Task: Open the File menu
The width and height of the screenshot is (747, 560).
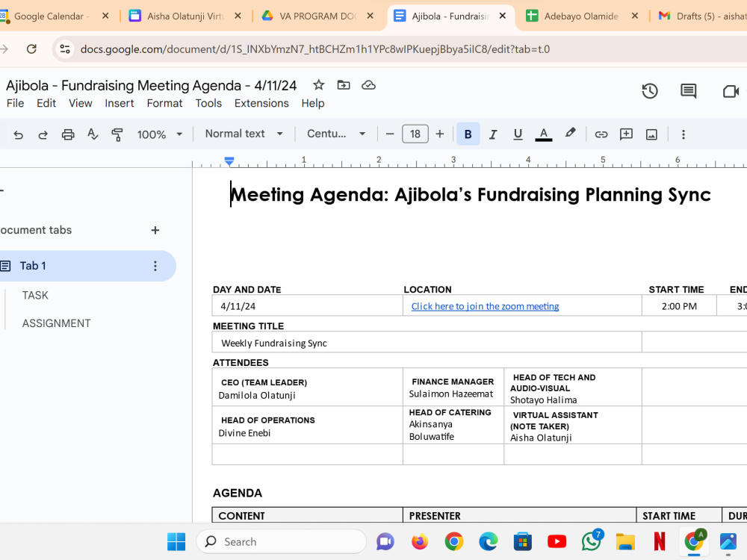Action: pos(15,103)
